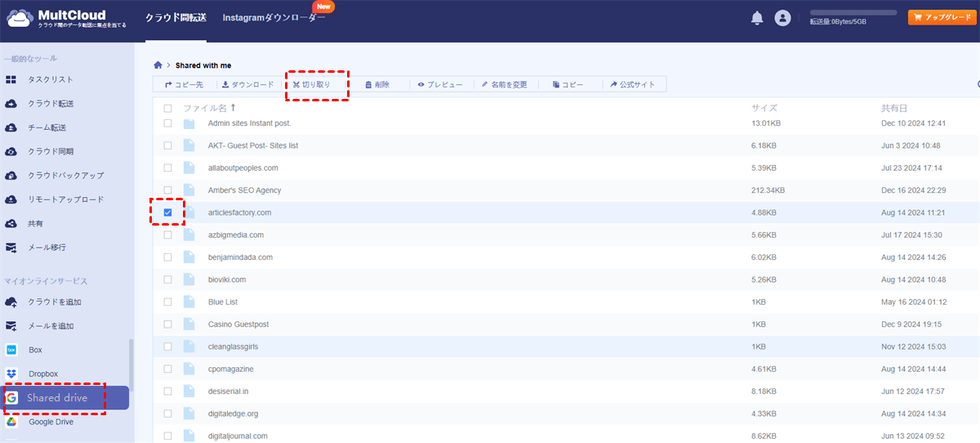Go to home folder via house icon
The image size is (980, 443).
(158, 65)
